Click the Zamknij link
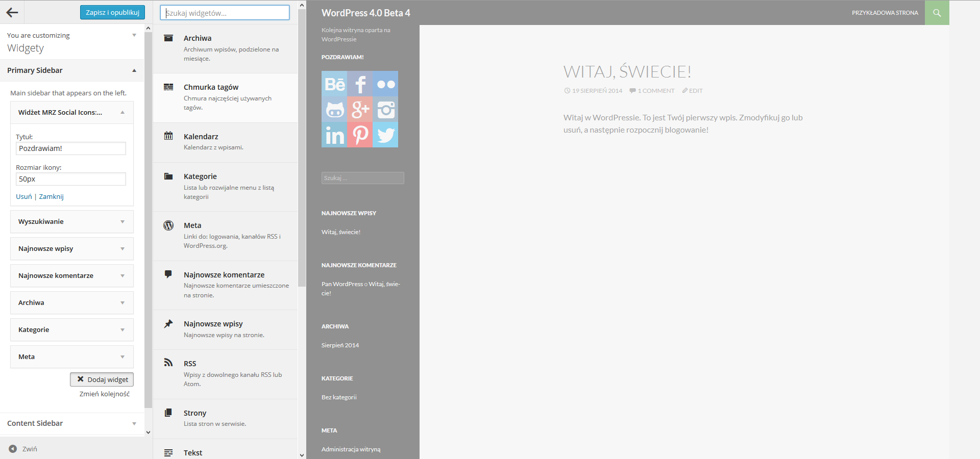This screenshot has height=459, width=980. (x=52, y=197)
